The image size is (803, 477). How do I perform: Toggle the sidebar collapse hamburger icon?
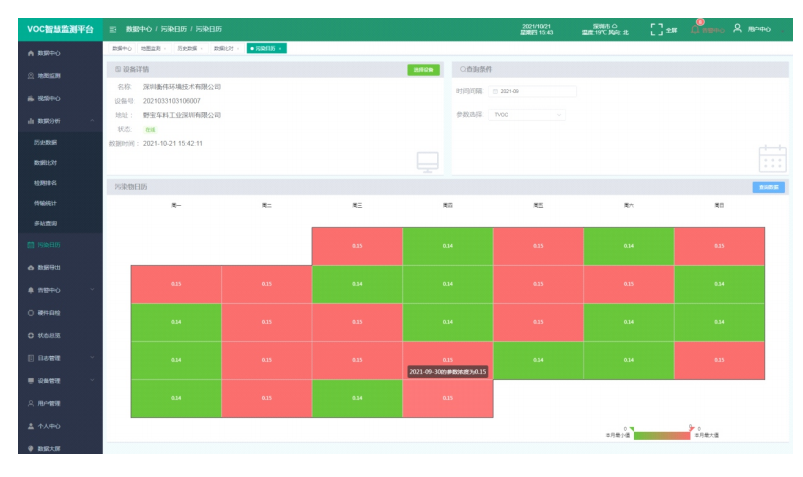(x=113, y=29)
